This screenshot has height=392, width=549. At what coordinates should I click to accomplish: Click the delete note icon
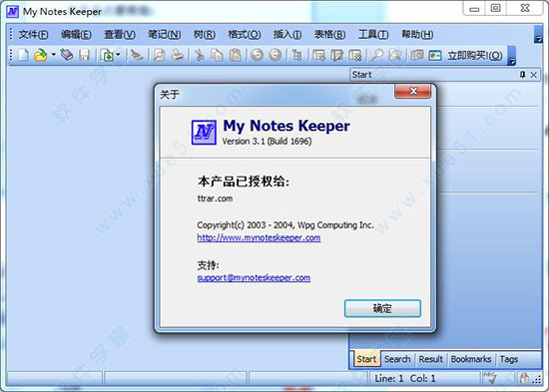pyautogui.click(x=355, y=55)
